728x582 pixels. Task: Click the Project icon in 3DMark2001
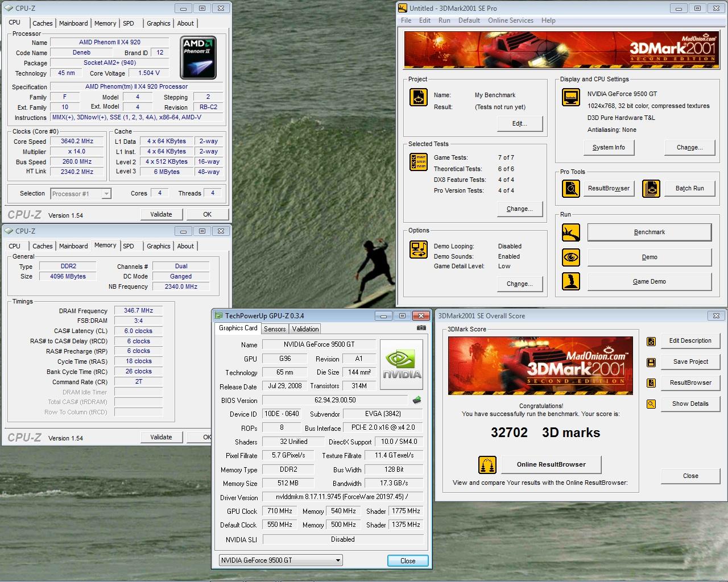(419, 97)
